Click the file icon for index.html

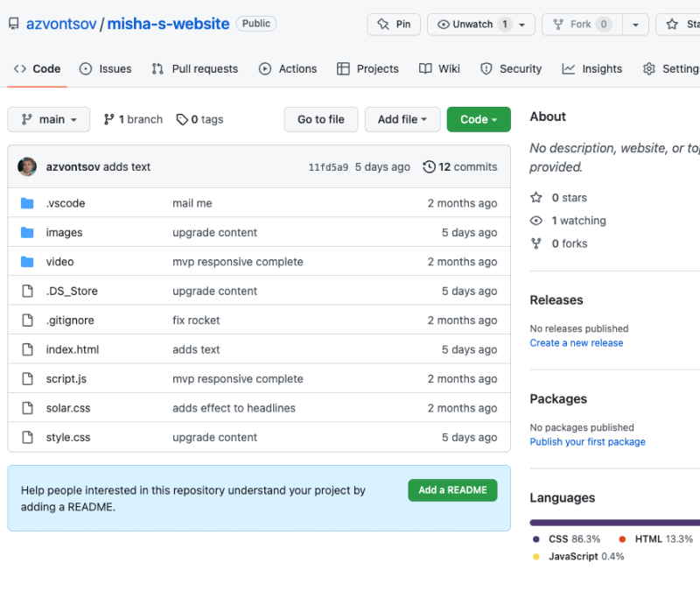[28, 349]
